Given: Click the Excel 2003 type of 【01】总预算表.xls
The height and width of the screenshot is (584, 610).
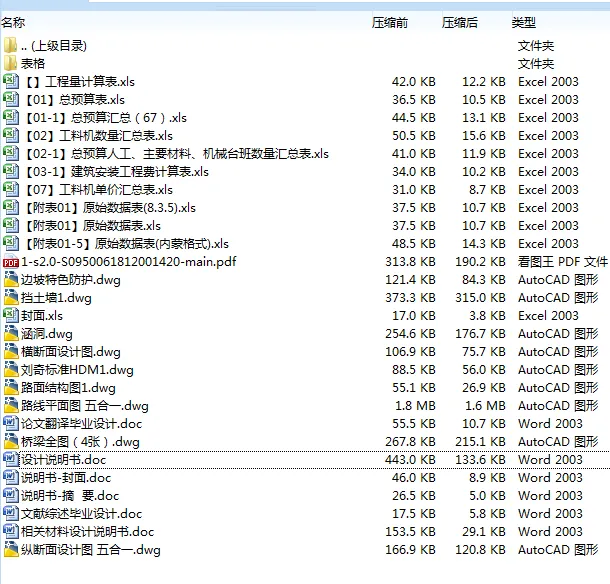Looking at the screenshot, I should pyautogui.click(x=548, y=100).
